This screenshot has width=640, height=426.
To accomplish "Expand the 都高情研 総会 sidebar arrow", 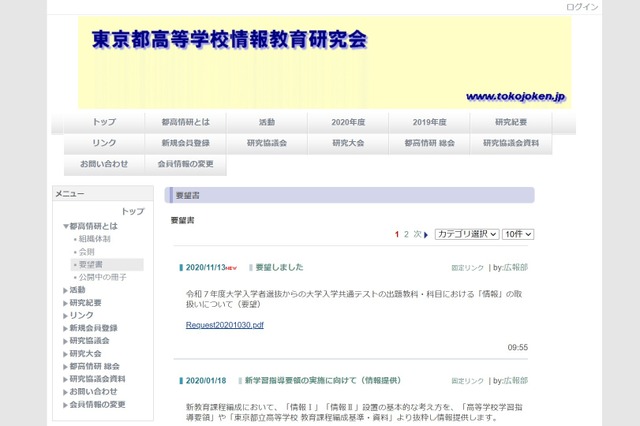I will tap(65, 366).
